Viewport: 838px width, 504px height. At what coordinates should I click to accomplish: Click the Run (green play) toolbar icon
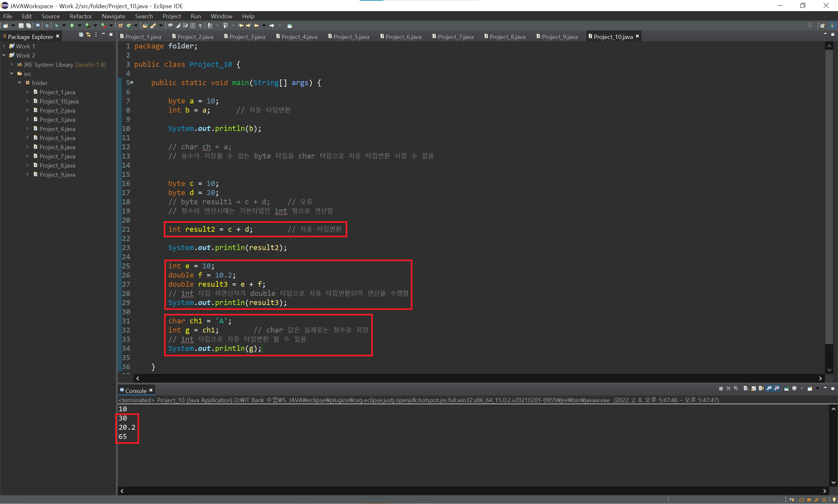click(x=72, y=26)
